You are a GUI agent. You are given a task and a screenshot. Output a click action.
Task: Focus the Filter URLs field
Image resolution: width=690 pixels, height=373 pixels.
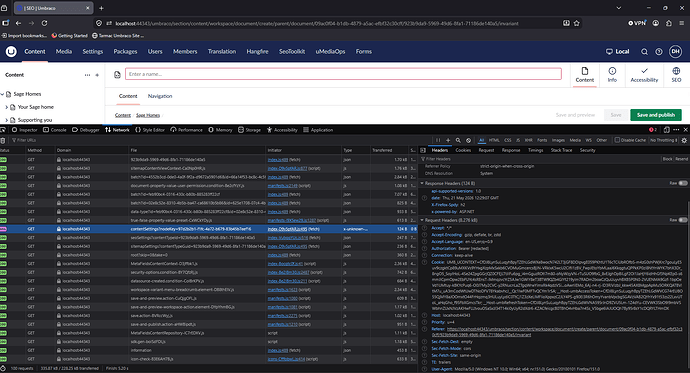tap(220, 140)
